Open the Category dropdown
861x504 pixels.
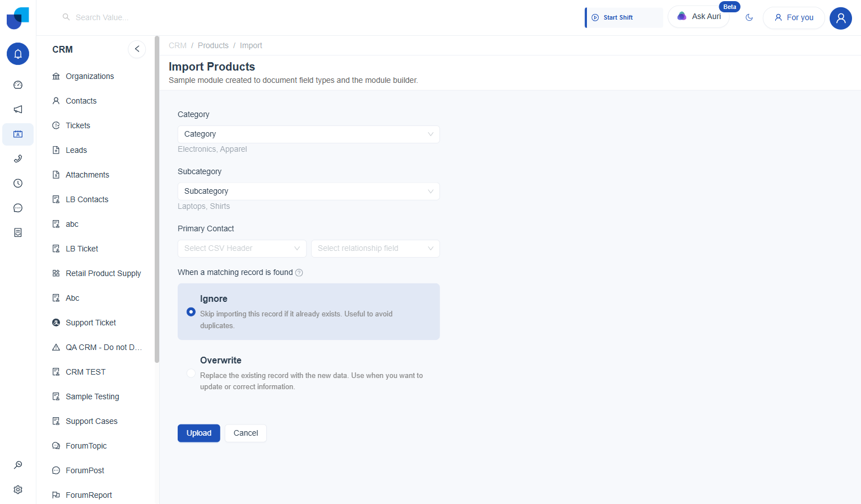point(309,134)
